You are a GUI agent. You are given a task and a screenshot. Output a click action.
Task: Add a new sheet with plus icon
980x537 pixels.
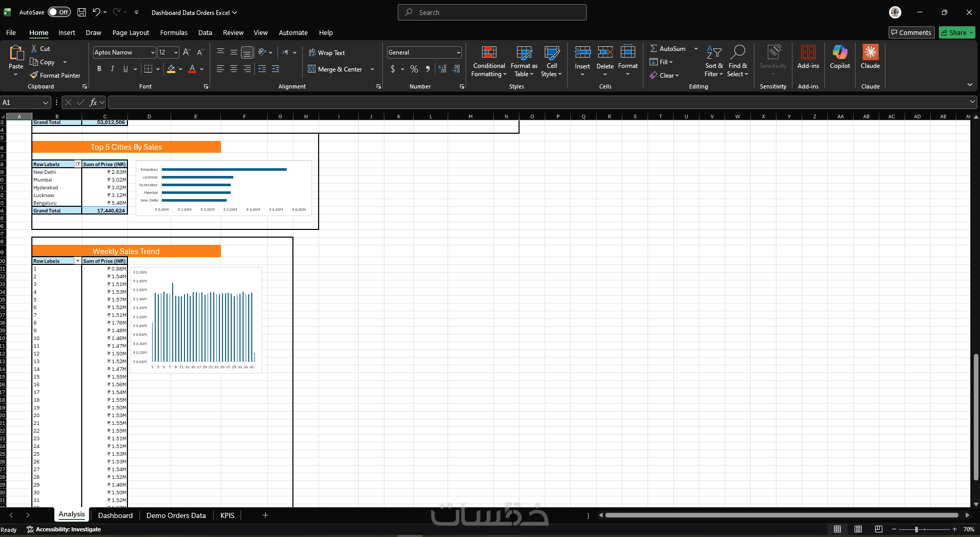pyautogui.click(x=265, y=515)
